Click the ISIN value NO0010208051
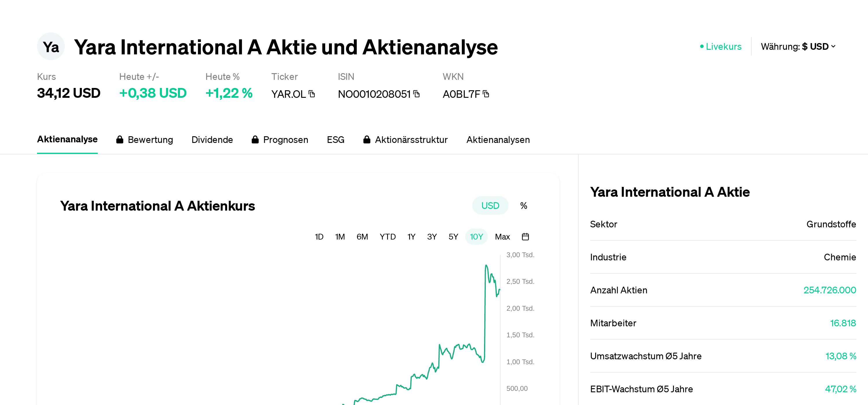This screenshot has width=868, height=405. pos(374,94)
